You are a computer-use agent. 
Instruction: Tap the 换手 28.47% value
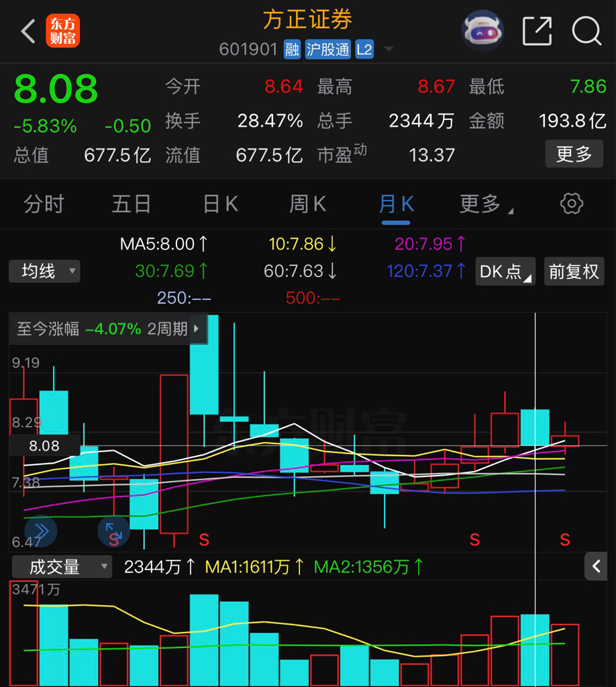(x=270, y=121)
